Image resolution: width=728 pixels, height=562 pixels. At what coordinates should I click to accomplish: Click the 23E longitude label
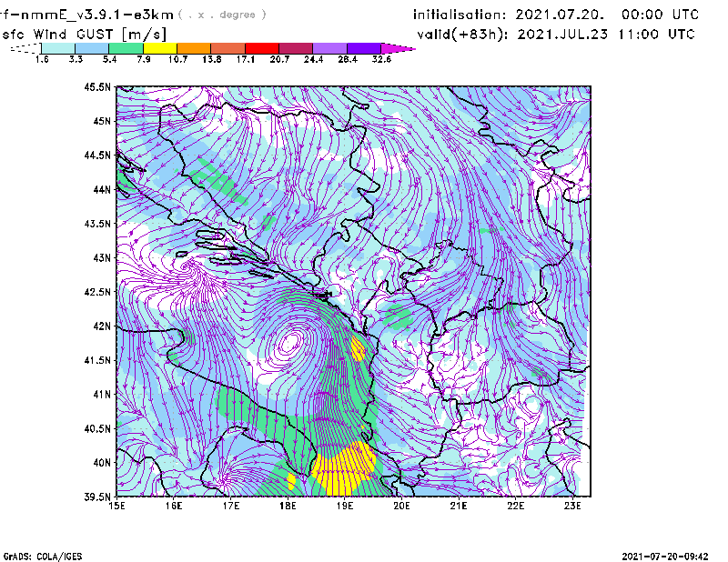pyautogui.click(x=572, y=506)
